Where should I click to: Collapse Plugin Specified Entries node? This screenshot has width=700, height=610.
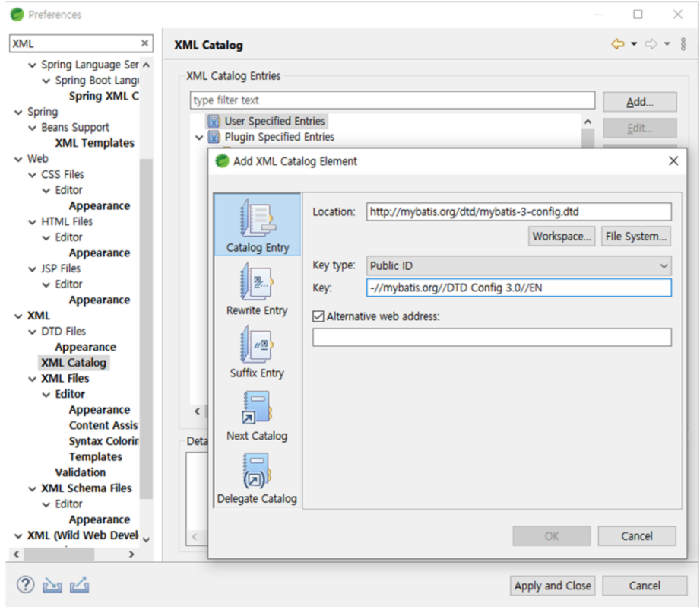point(199,137)
